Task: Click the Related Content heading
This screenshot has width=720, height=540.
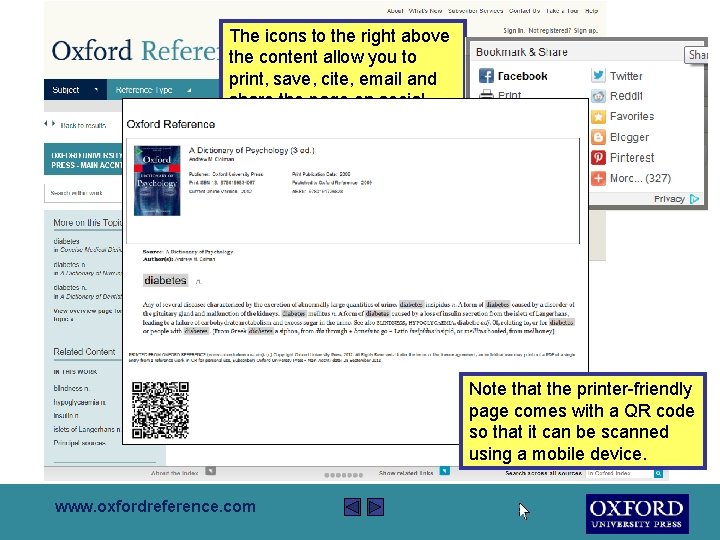Action: [x=84, y=352]
